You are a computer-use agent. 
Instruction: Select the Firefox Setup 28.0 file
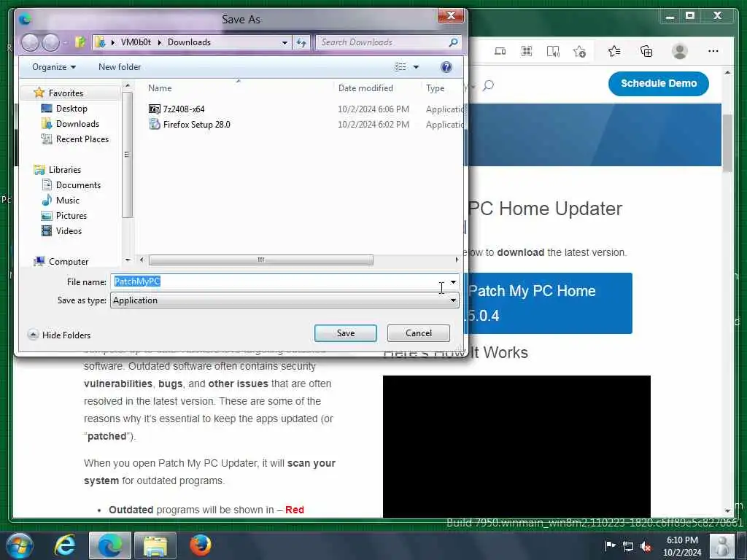tap(196, 124)
